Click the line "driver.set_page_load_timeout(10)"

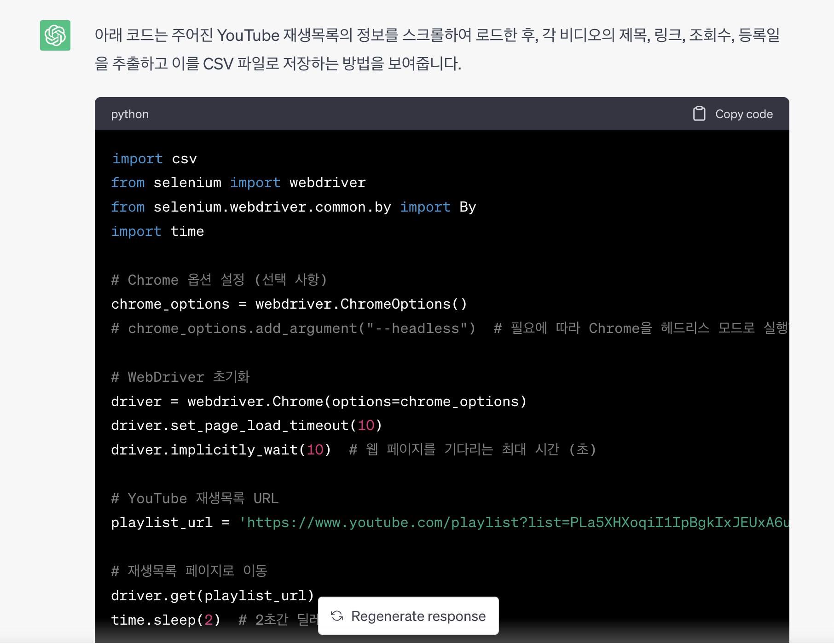pos(247,425)
